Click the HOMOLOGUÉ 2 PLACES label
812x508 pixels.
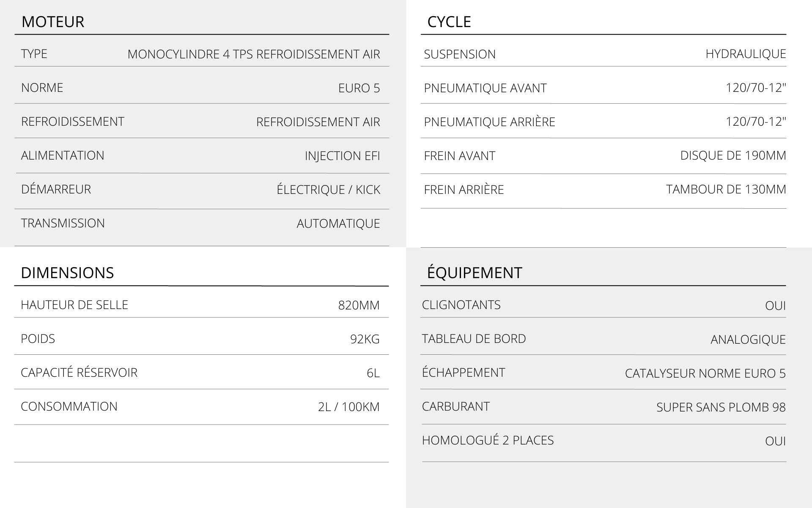pos(488,440)
